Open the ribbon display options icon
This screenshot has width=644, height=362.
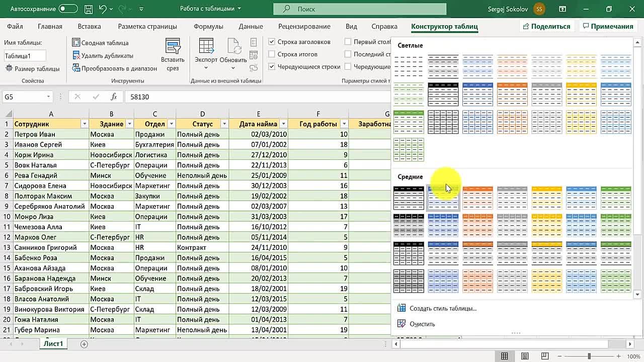click(562, 9)
